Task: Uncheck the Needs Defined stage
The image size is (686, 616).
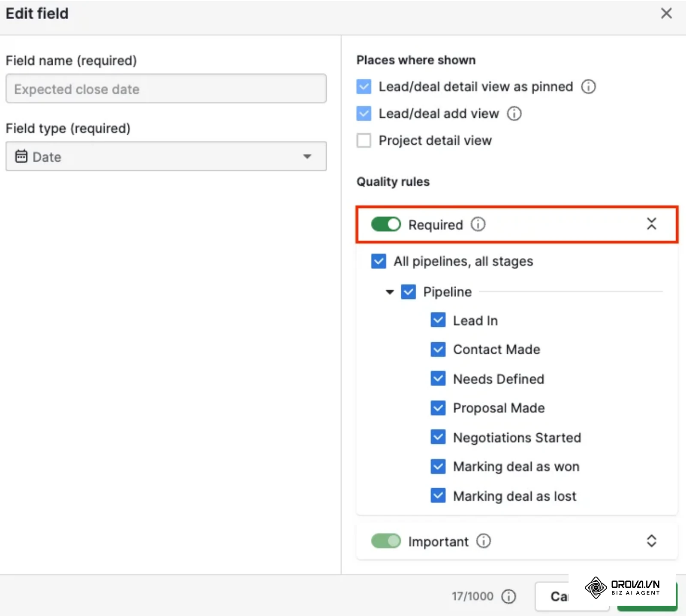Action: (438, 379)
